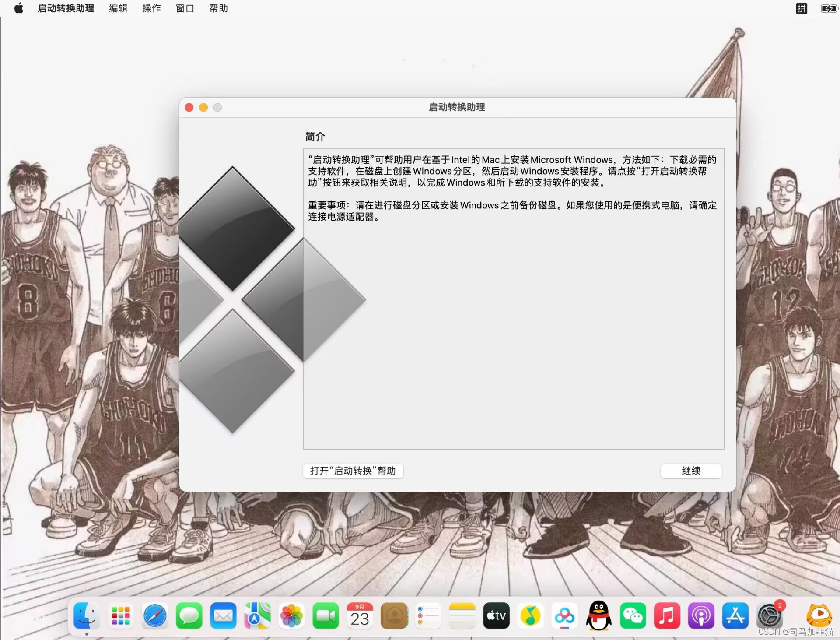Screen dimensions: 840x640
Task: Open the Photos app in Dock
Action: (x=291, y=616)
